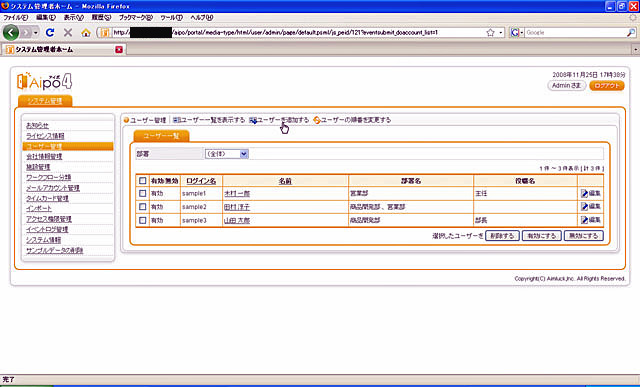Open タイムカード管理 in the sidebar
Screen dimensions: 640x387
click(47, 198)
